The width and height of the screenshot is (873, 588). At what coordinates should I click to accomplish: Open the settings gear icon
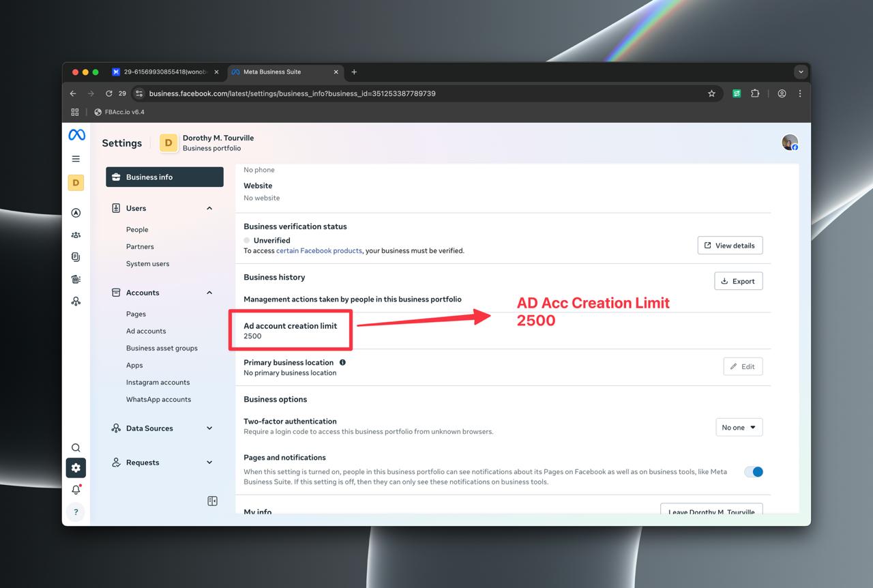tap(76, 468)
